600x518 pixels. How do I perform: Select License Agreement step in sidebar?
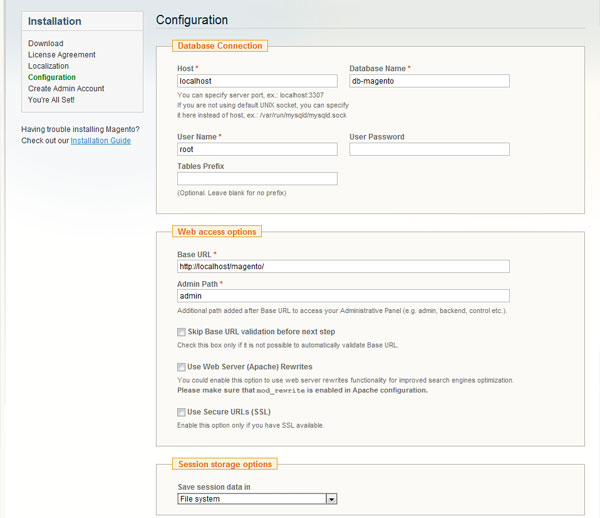(62, 55)
